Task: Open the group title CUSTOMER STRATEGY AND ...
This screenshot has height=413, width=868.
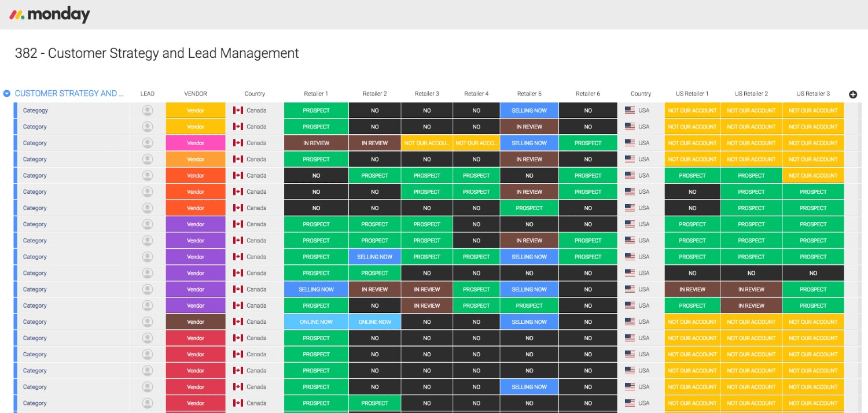Action: click(x=69, y=94)
